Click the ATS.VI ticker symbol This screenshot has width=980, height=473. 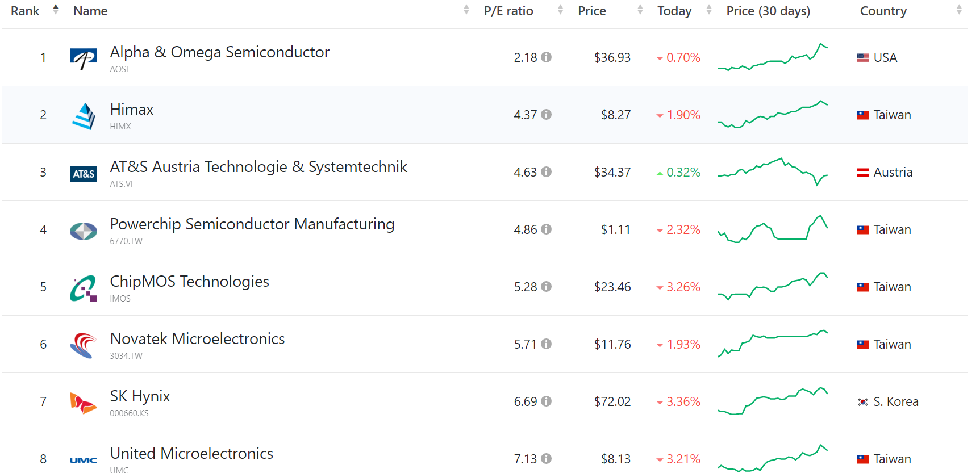(x=121, y=183)
